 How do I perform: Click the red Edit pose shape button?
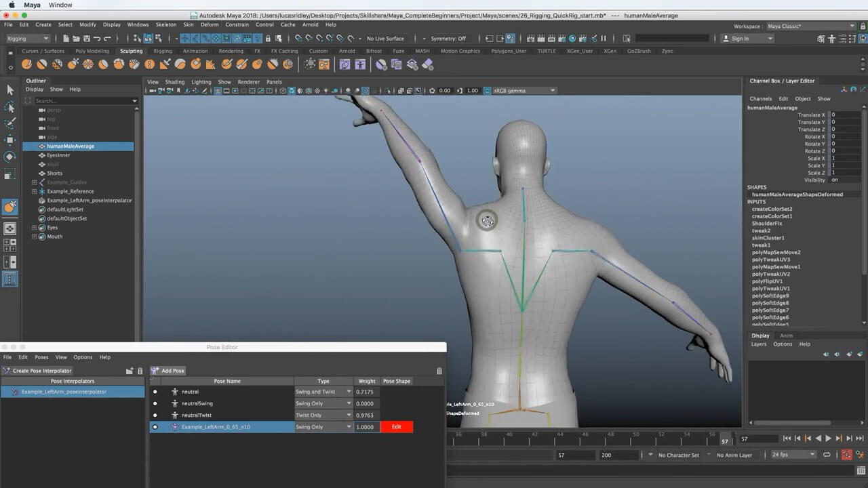click(397, 427)
